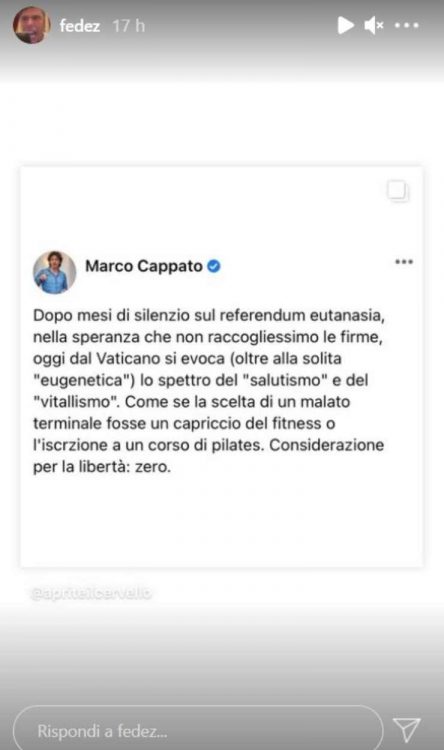Select the Marco Cappato name label
Viewport: 444px width, 750px height.
(x=144, y=266)
